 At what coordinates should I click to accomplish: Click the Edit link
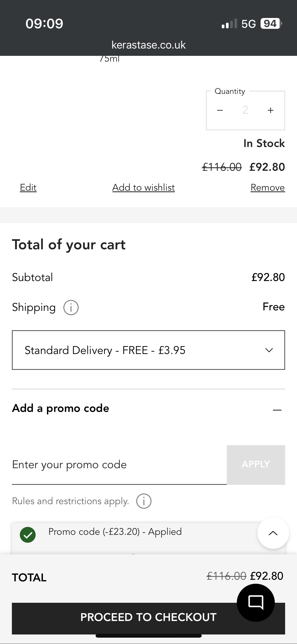[x=28, y=187]
